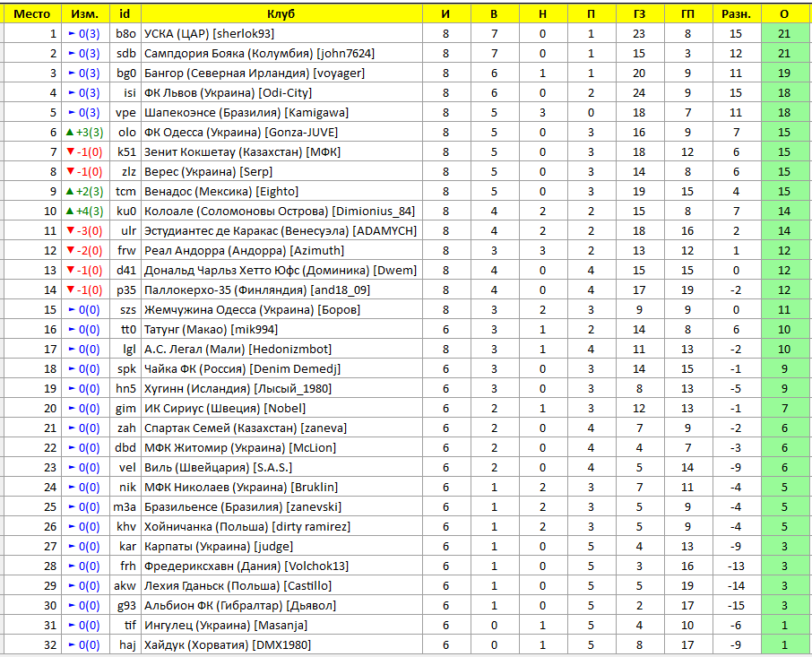This screenshot has width=812, height=657.
Task: Select the Клуб column header
Action: point(281,14)
